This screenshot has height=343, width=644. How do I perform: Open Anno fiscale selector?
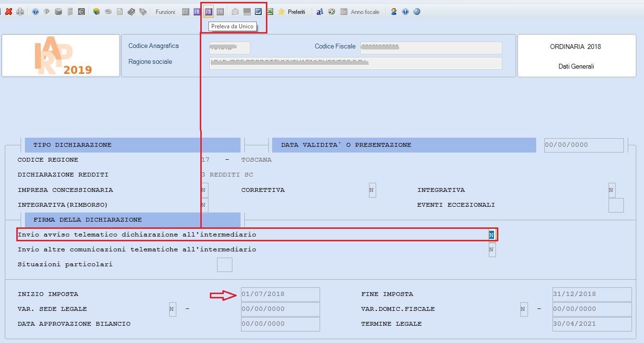pos(360,12)
